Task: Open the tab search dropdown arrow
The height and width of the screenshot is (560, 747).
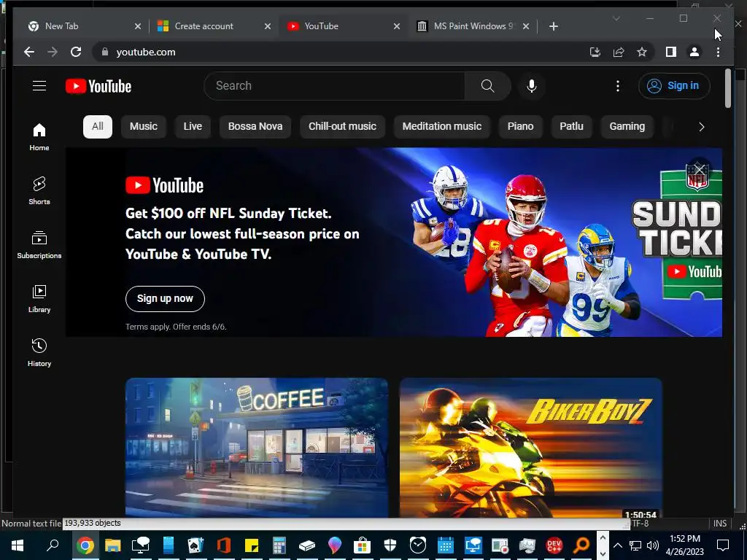Action: [x=616, y=18]
